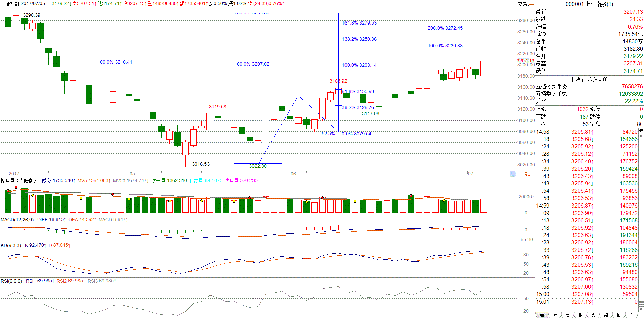Click the 3290.39 high price marker
Screen dimensions: 644x319
[32, 15]
